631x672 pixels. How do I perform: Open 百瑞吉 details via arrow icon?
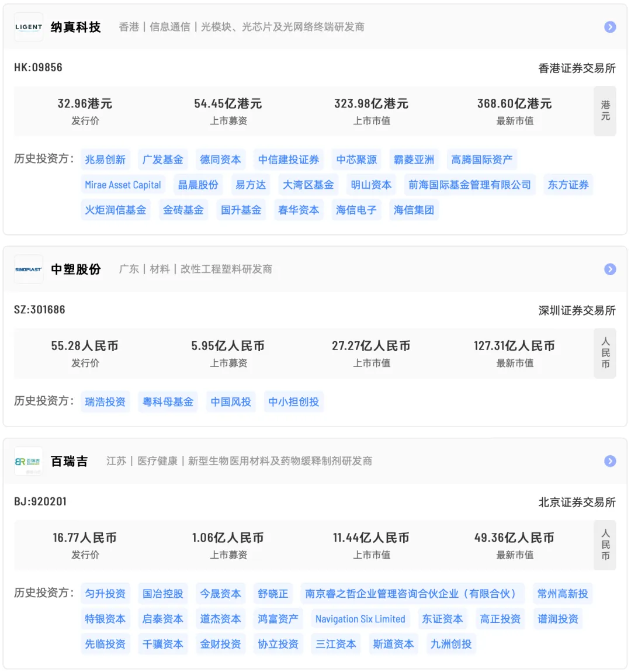coord(610,461)
